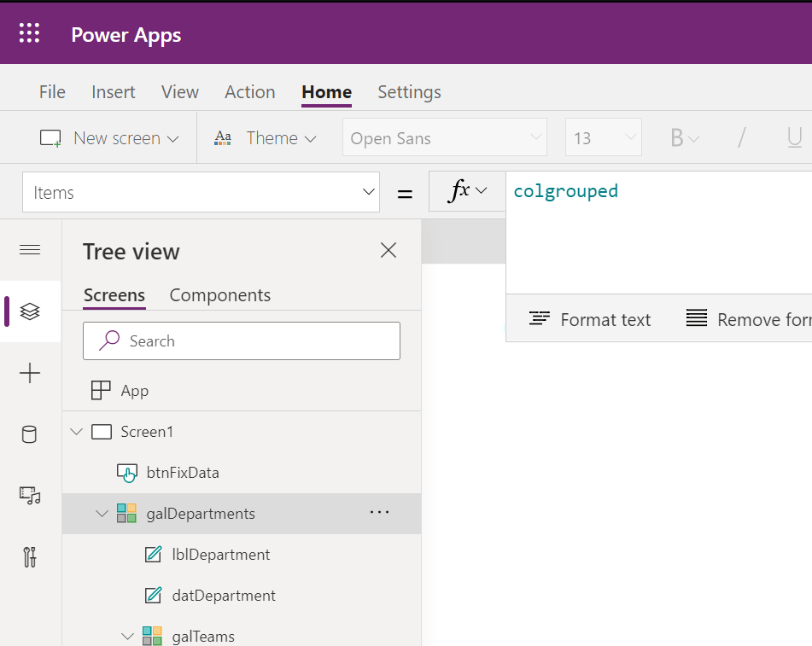Click the Power Apps title
The image size is (812, 646).
(x=126, y=35)
